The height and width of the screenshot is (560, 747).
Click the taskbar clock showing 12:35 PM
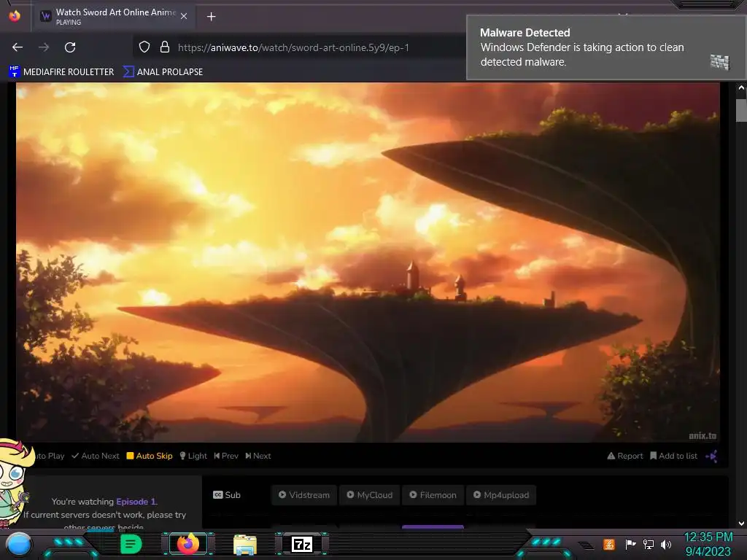(708, 544)
